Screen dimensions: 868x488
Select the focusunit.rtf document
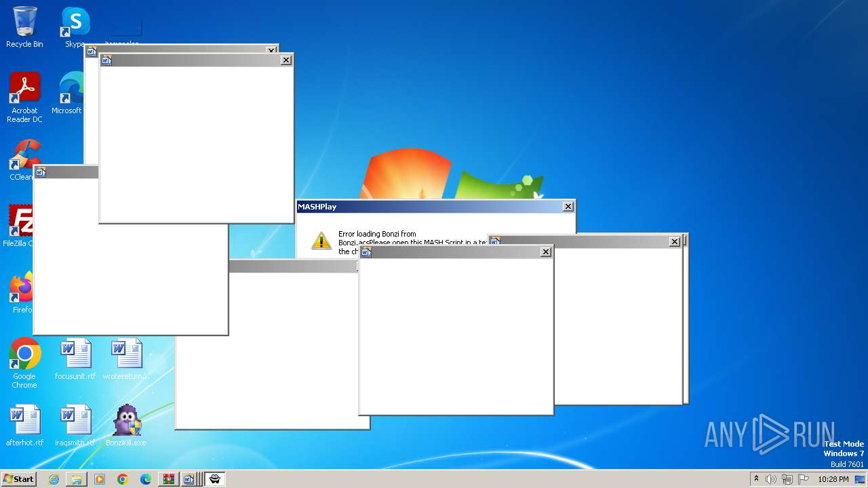click(x=75, y=359)
